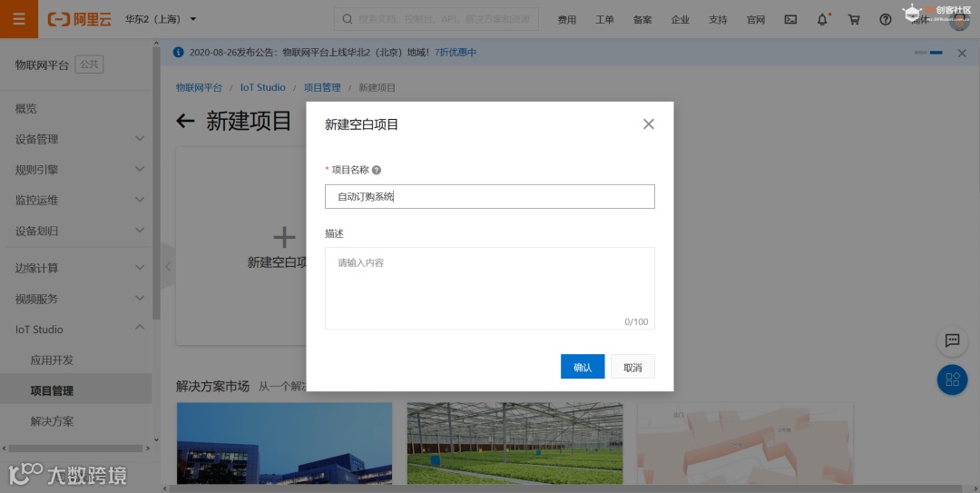
Task: Click the 描述 text area
Action: 489,288
